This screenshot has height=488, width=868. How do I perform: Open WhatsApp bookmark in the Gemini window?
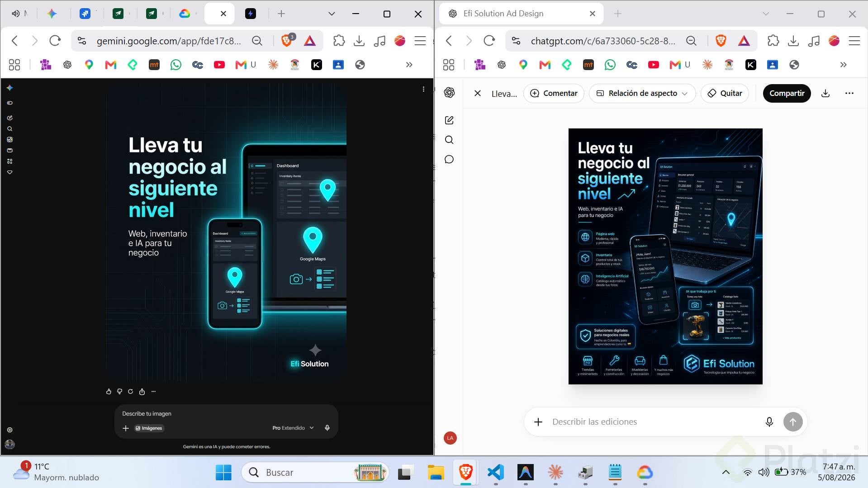[176, 65]
